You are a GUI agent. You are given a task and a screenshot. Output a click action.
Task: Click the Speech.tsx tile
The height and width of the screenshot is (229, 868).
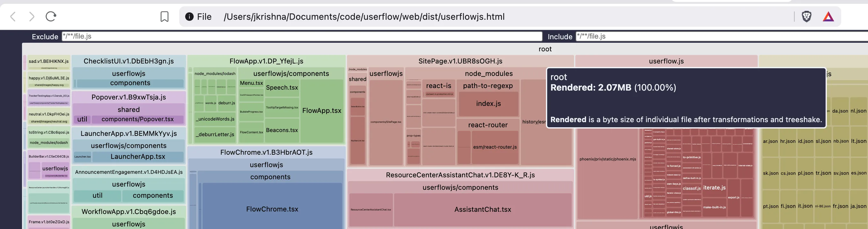pos(282,88)
